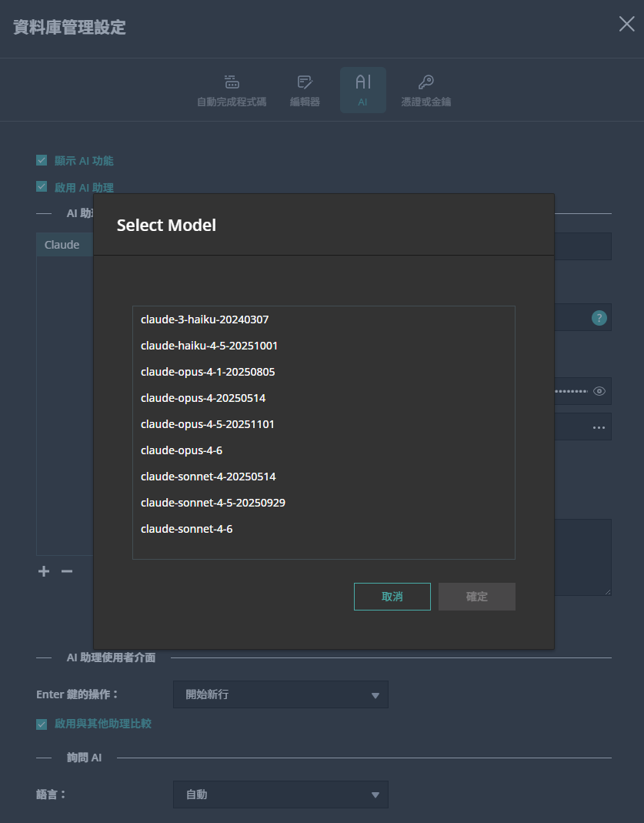Screen dimensions: 644x823
Task: Click the − icon to remove an assistant
Action: (x=66, y=571)
